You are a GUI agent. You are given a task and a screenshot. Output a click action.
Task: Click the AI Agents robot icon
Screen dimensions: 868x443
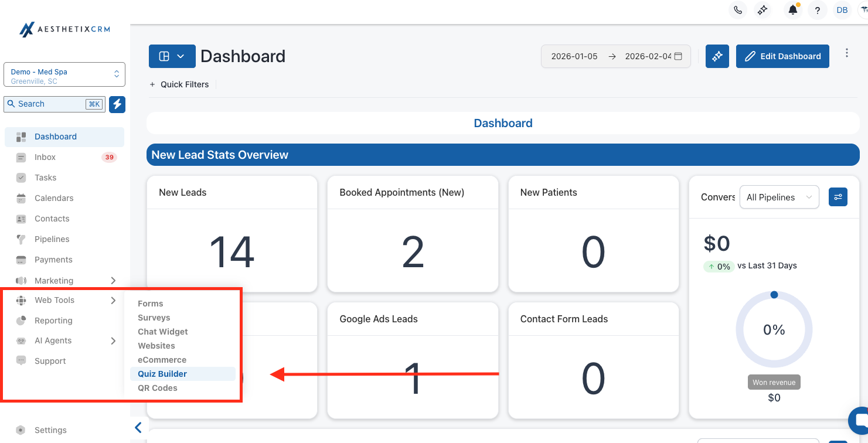(x=21, y=341)
